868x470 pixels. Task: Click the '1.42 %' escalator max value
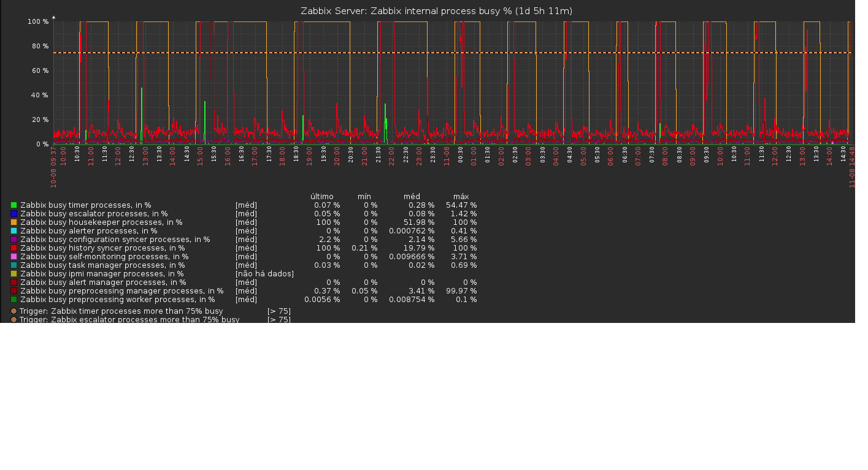tap(464, 214)
